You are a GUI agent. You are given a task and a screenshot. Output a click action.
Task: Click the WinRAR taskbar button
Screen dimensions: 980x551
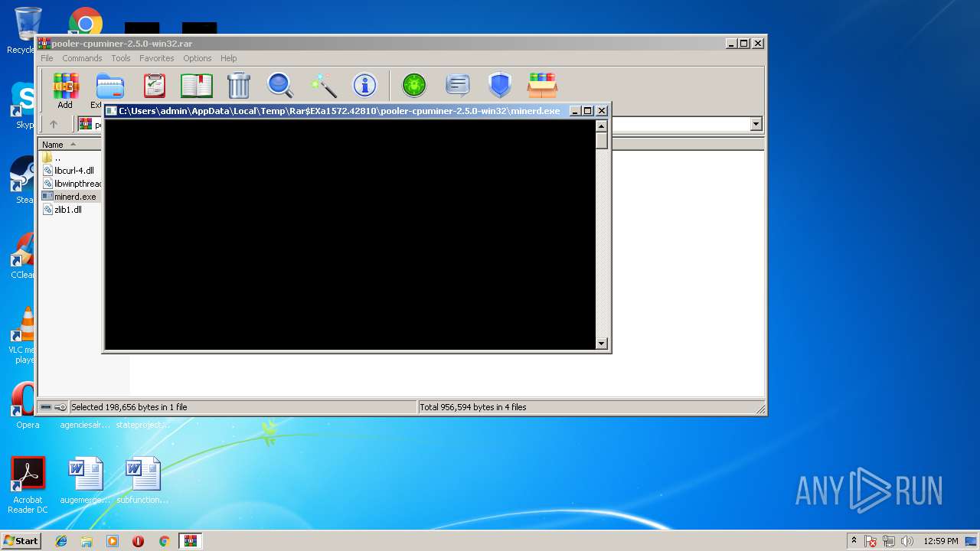pos(191,541)
